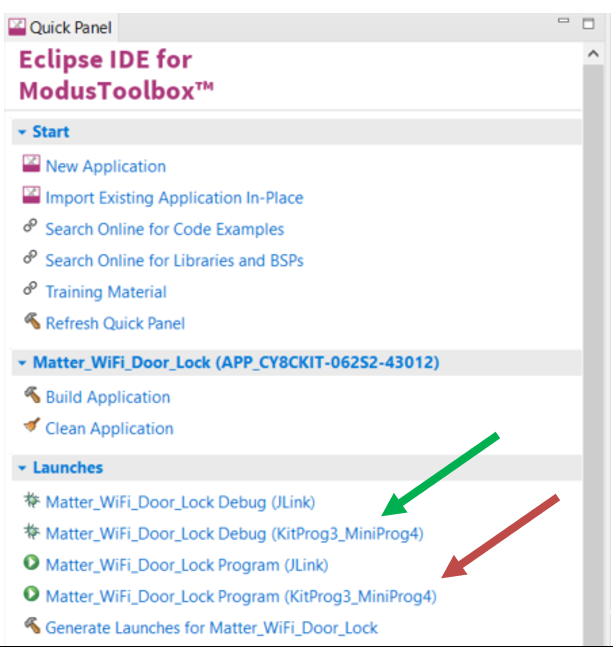Screen dimensions: 613x648
Task: Minimize the Quick Panel view
Action: click(563, 21)
